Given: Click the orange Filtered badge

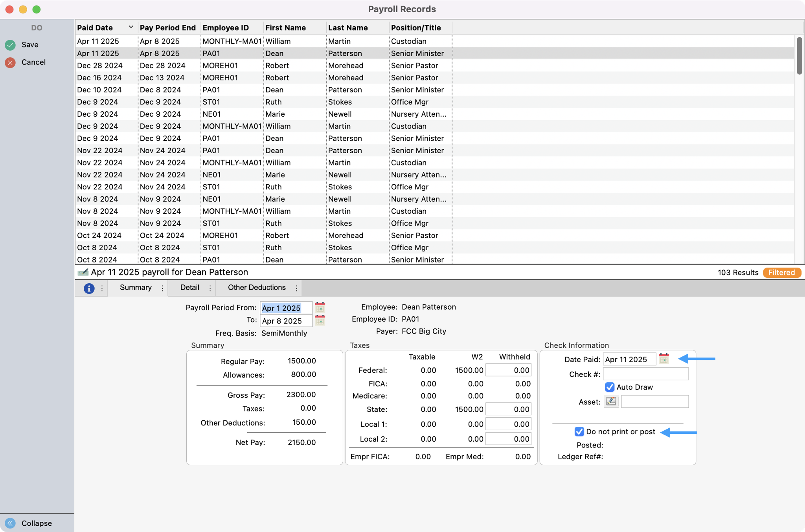Looking at the screenshot, I should pos(782,272).
